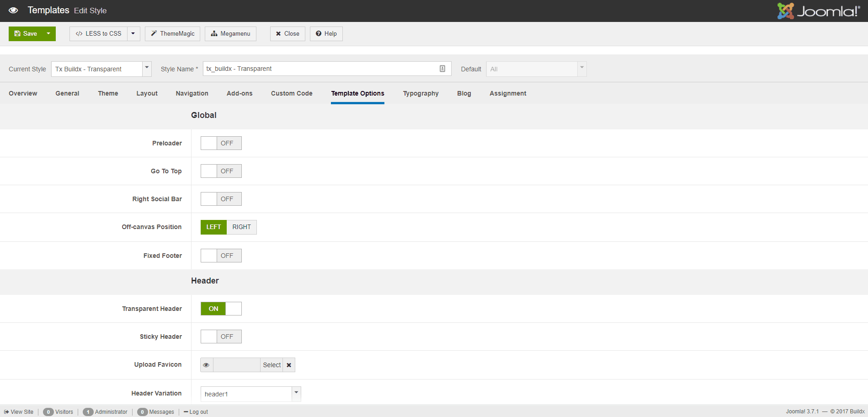This screenshot has width=868, height=417.
Task: Open the Layout tab
Action: (x=147, y=93)
